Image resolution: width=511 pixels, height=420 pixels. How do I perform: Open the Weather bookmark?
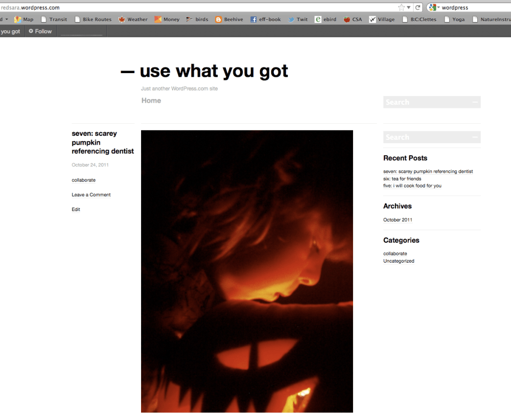pos(133,19)
